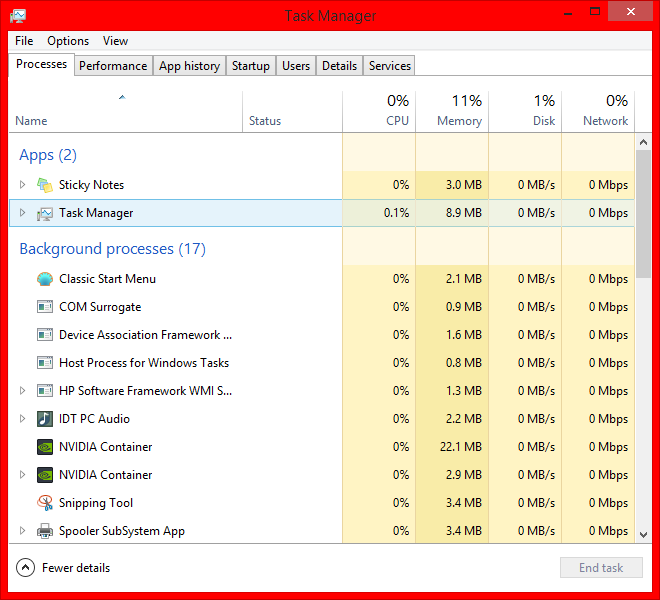
Task: Click the Spooler SubSystem printer icon
Action: (45, 531)
